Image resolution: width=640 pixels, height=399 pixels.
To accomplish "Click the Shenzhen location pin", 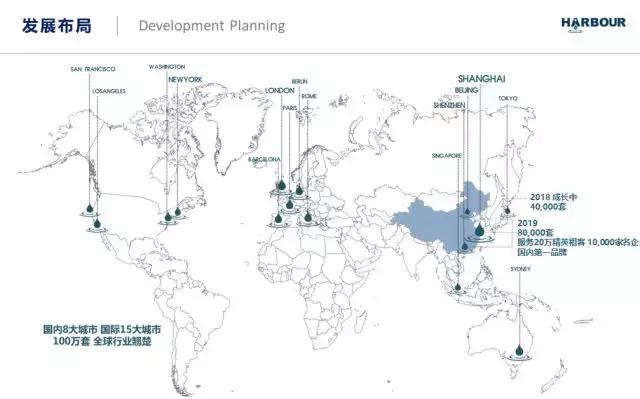I will [464, 246].
